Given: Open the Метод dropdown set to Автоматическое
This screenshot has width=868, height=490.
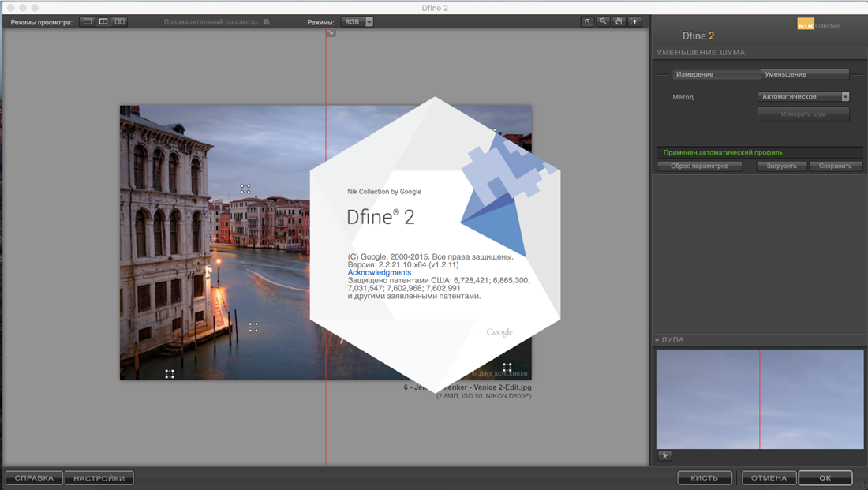Looking at the screenshot, I should [803, 97].
